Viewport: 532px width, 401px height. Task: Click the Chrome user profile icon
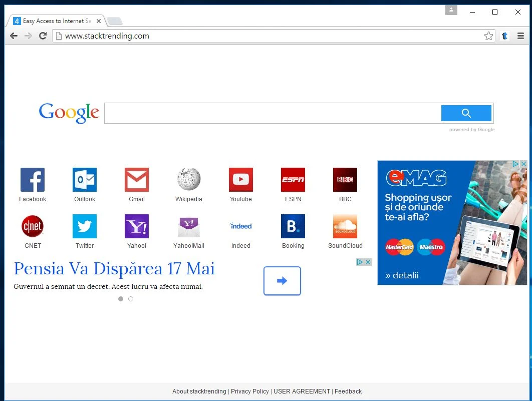click(x=451, y=10)
